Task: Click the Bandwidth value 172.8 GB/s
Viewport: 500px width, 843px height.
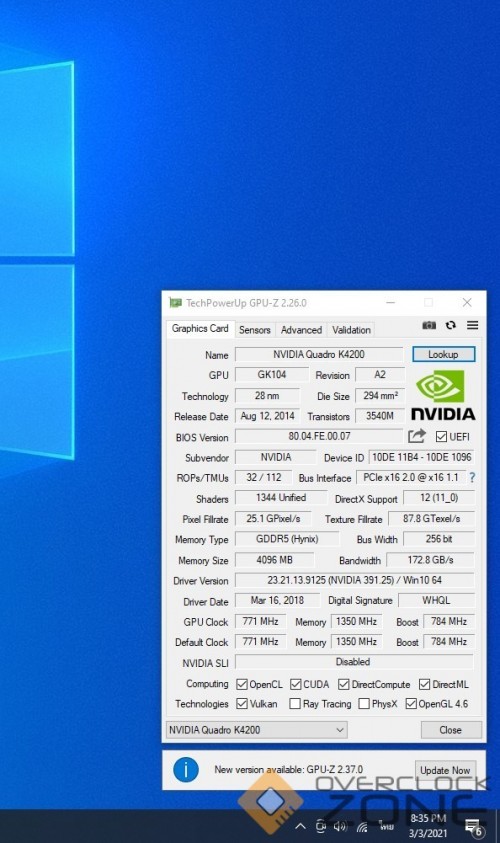Action: coord(430,560)
